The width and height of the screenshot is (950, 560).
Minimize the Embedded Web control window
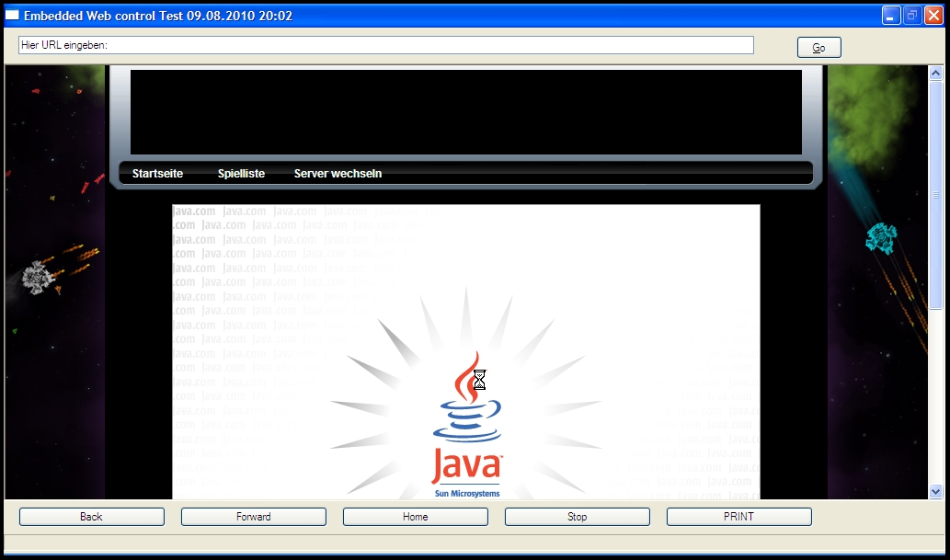tap(891, 16)
